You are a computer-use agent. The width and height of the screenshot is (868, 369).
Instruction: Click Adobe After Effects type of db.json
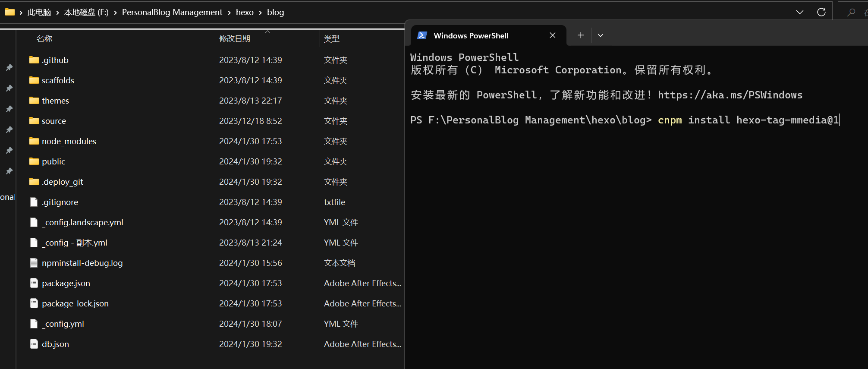(x=362, y=344)
